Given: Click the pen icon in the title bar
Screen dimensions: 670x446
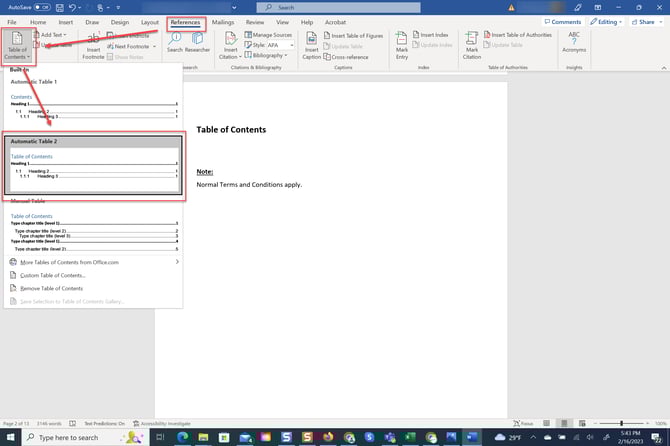Looking at the screenshot, I should pyautogui.click(x=578, y=7).
